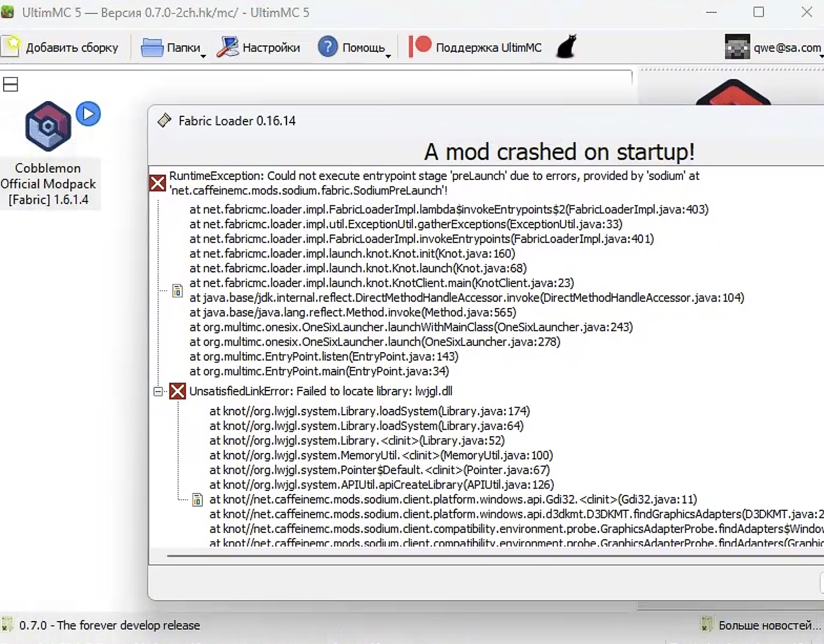Click the crash dialog horizontal scrollbar

495,556
